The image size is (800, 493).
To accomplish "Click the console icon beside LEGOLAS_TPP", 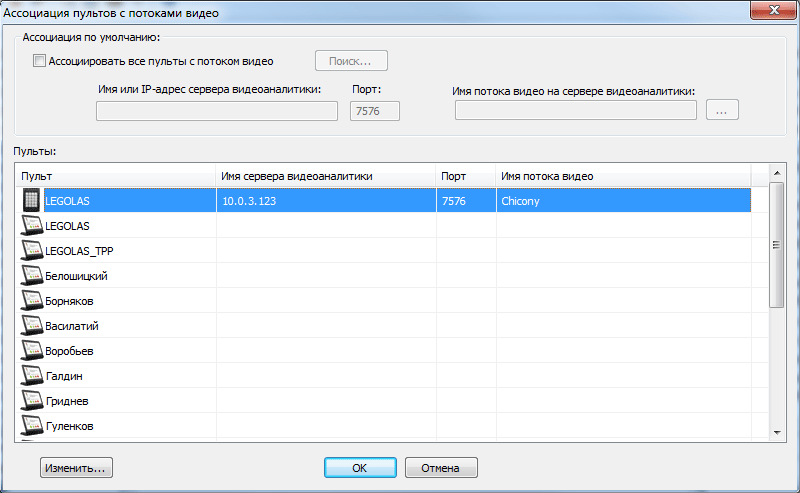I will click(x=32, y=251).
